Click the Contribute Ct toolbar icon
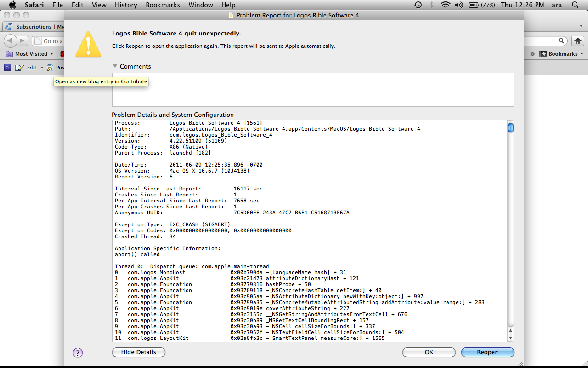588x368 pixels. 7,68
